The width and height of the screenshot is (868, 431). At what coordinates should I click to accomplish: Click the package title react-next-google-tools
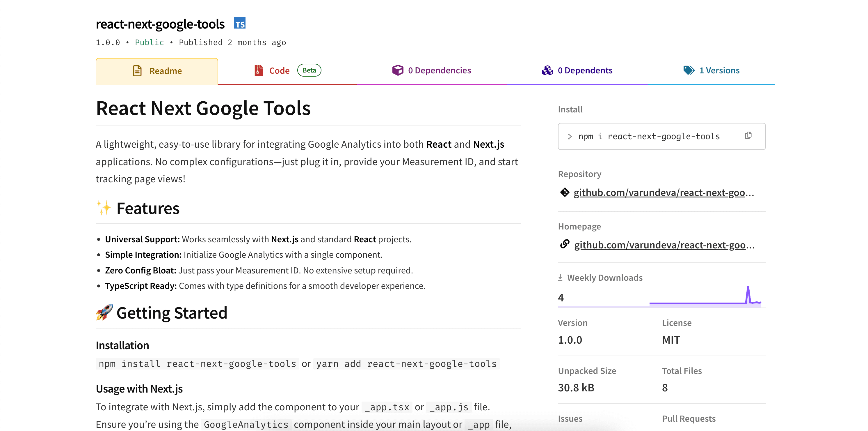click(x=160, y=24)
